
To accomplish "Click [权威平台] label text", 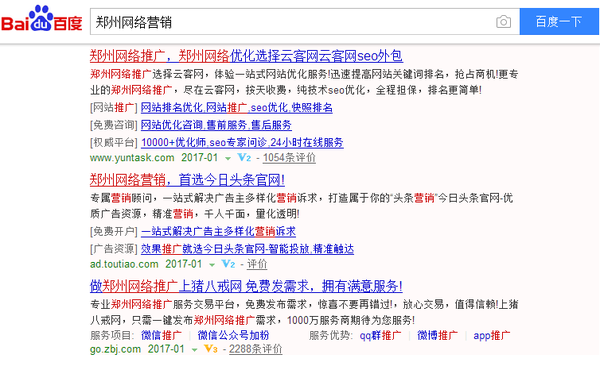I will pos(114,142).
